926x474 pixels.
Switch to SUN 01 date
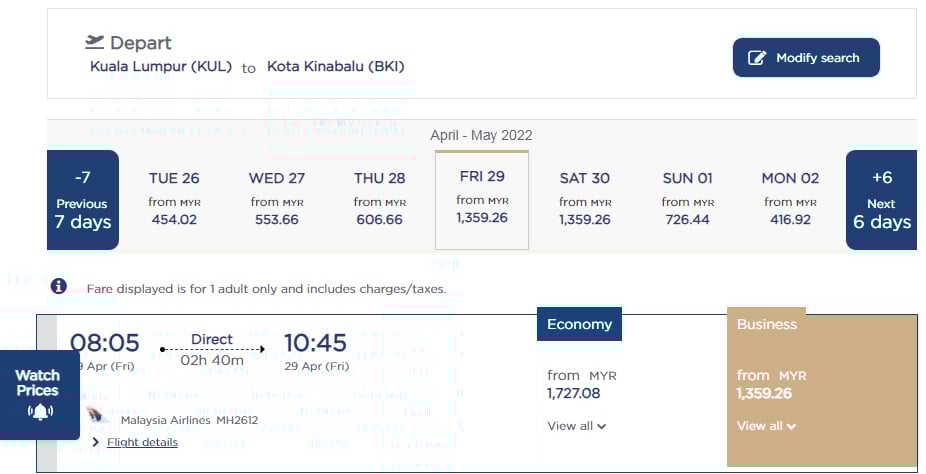pyautogui.click(x=688, y=199)
